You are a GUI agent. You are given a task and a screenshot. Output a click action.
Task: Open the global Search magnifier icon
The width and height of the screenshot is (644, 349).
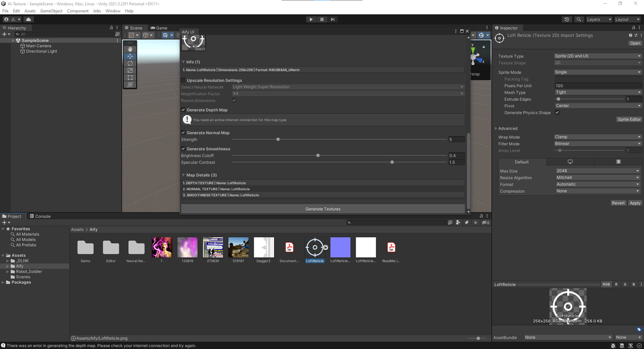578,19
